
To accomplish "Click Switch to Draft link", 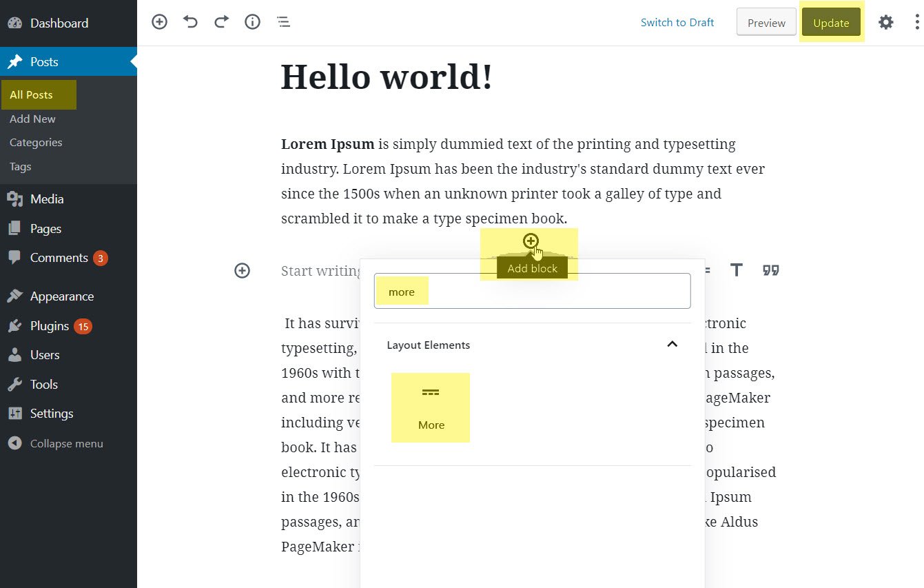I will tap(677, 23).
